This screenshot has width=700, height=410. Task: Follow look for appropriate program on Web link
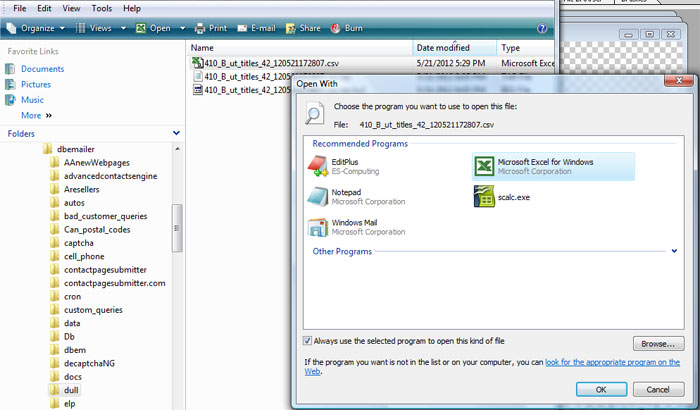(x=612, y=362)
